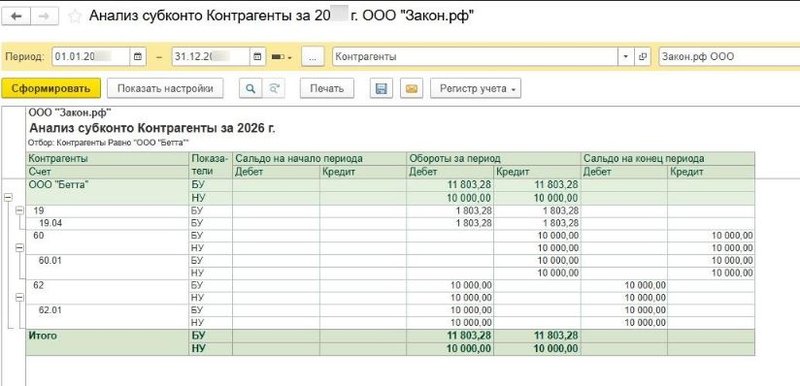Image resolution: width=800 pixels, height=386 pixels.
Task: Collapse the account 60 group
Action: click(x=20, y=247)
